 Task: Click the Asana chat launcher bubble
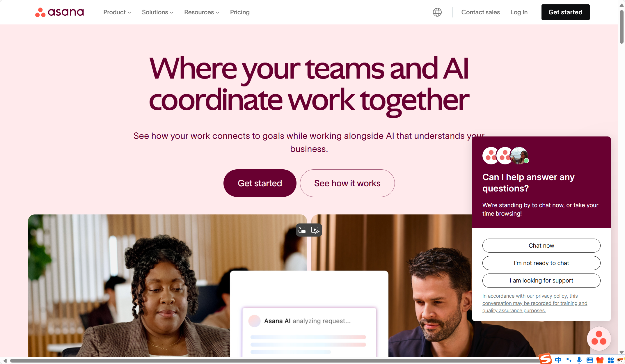[x=599, y=339]
